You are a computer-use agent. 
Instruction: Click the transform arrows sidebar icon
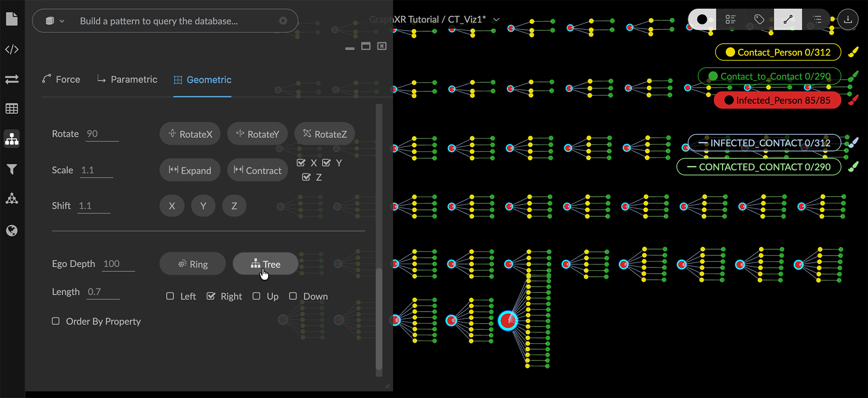click(x=12, y=80)
